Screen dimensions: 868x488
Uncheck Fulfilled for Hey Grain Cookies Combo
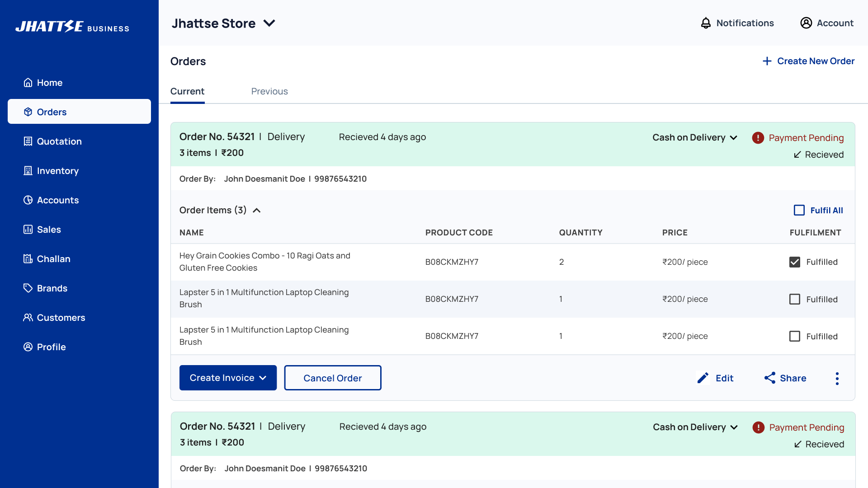[795, 262]
